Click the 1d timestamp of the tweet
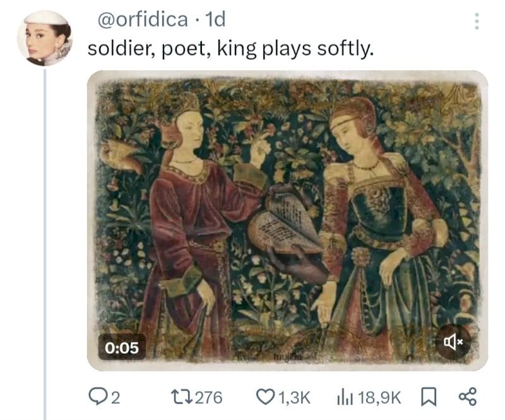Screen dimensions: 505x420 215,20
